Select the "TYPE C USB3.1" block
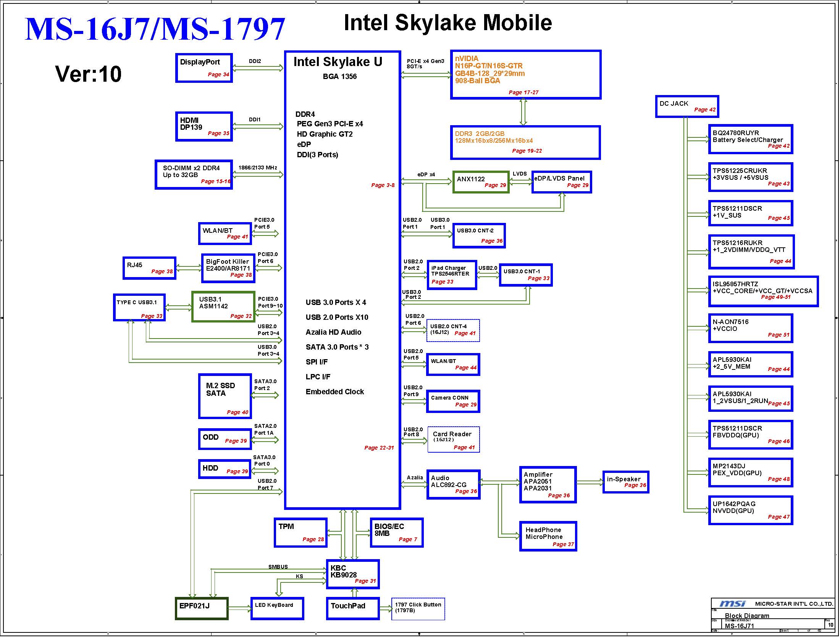Viewport: 840px width, 637px height. click(x=139, y=308)
